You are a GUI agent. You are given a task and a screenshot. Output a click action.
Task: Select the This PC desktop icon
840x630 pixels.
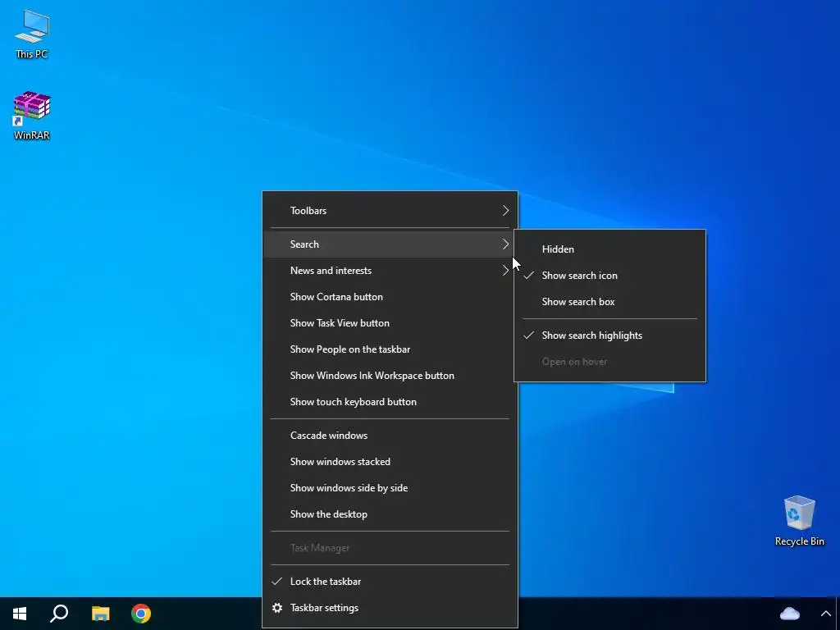tap(32, 34)
